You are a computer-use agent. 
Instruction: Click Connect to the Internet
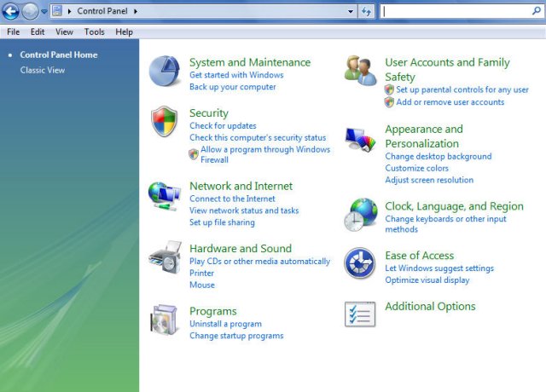pyautogui.click(x=232, y=199)
